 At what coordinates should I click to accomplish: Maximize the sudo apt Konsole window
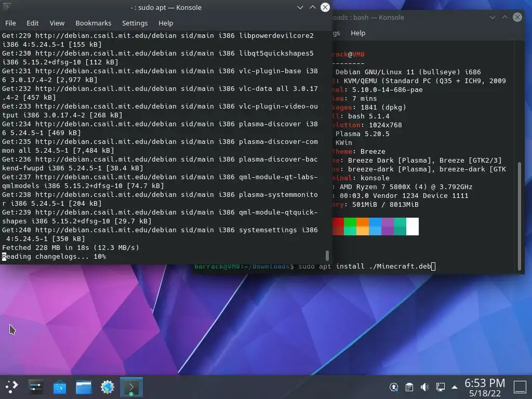tap(312, 7)
